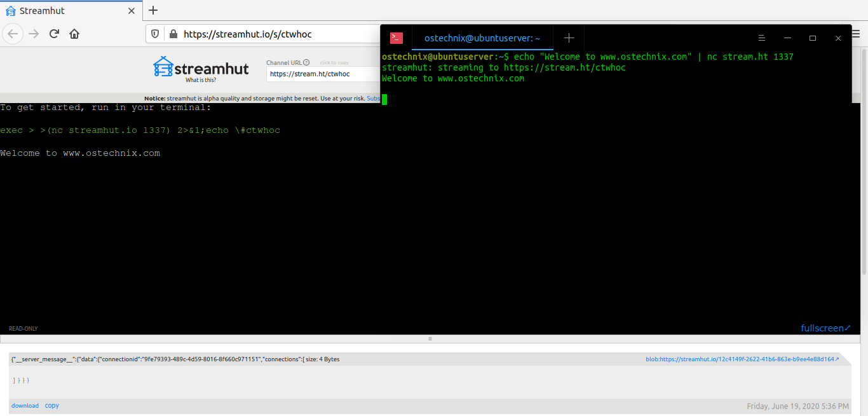Click the padlock site security icon
The height and width of the screenshot is (416, 868).
[x=172, y=34]
